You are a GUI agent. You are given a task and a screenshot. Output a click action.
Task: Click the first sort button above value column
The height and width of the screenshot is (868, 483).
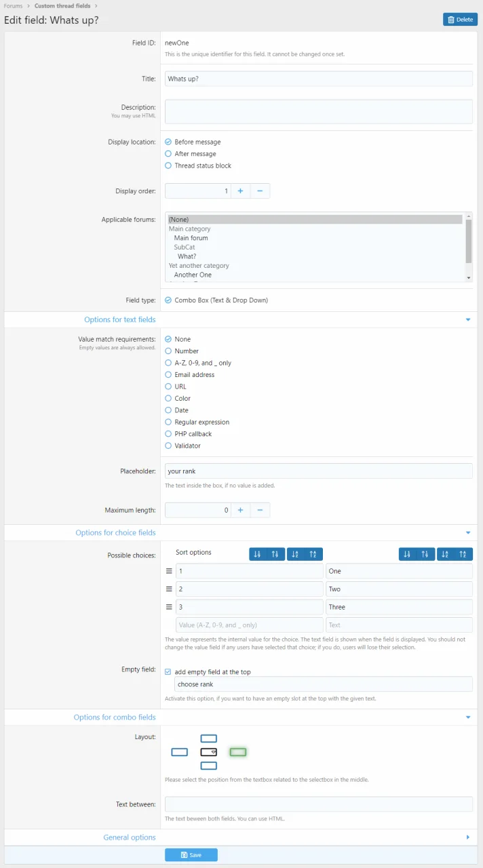[257, 554]
